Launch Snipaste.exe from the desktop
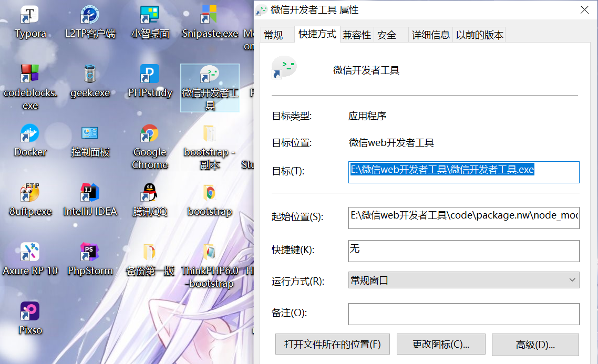Screen dimensions: 598x364 click(x=210, y=17)
